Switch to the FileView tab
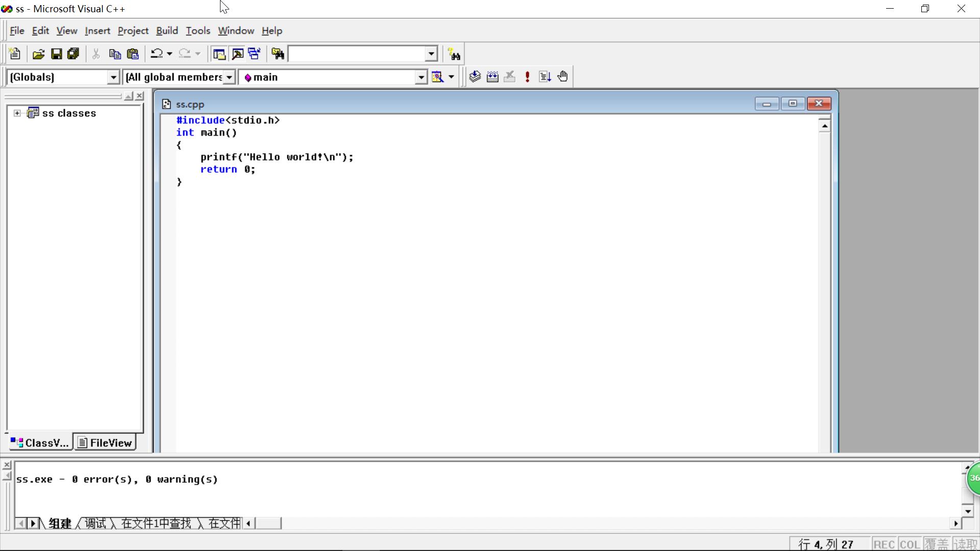 pyautogui.click(x=106, y=443)
